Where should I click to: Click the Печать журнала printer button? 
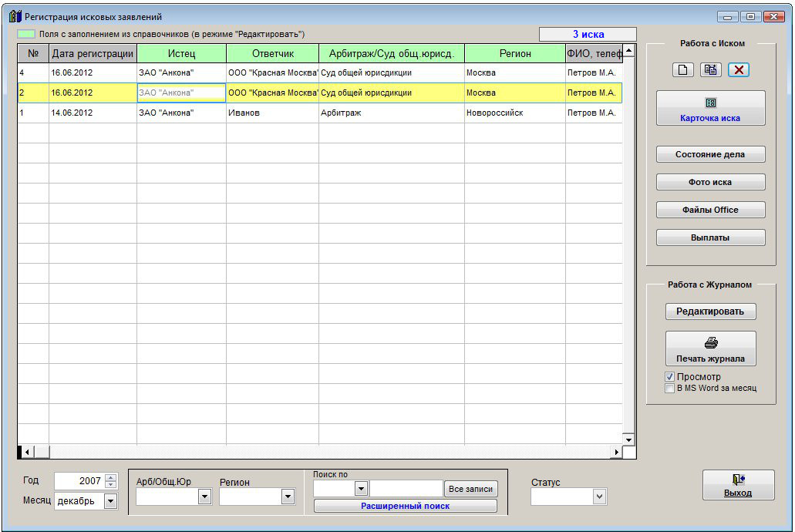tap(710, 349)
